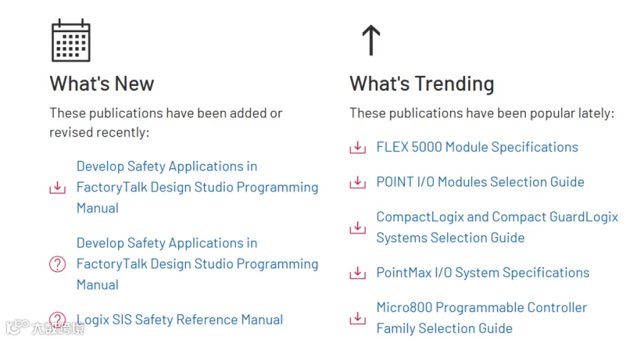Open Develop Safety Applications manual next to download icon

[197, 188]
